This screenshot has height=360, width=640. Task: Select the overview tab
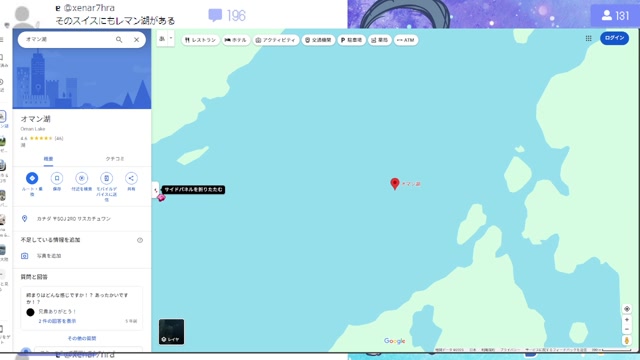pyautogui.click(x=48, y=159)
